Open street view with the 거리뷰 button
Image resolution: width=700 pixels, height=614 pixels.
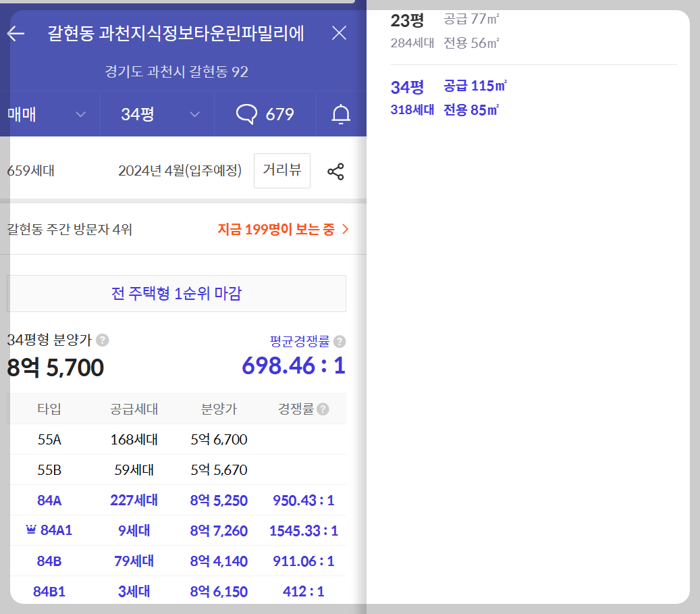[281, 171]
